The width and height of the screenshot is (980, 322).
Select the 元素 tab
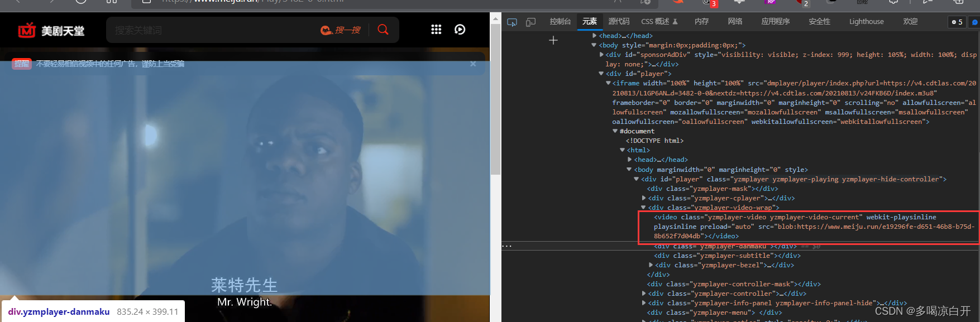pos(590,22)
